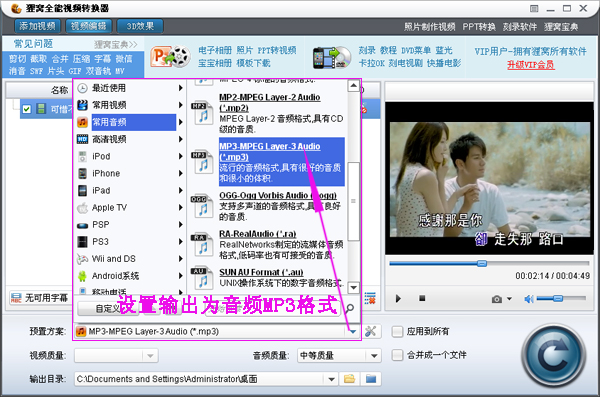Click the video preview thumbnail
The width and height of the screenshot is (600, 397).
[489, 178]
